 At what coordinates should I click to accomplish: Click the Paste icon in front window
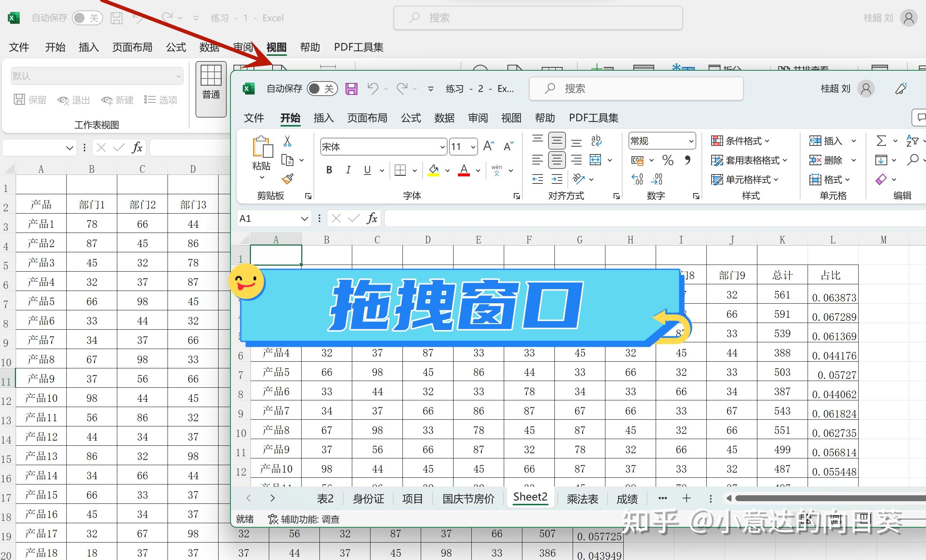[x=262, y=147]
